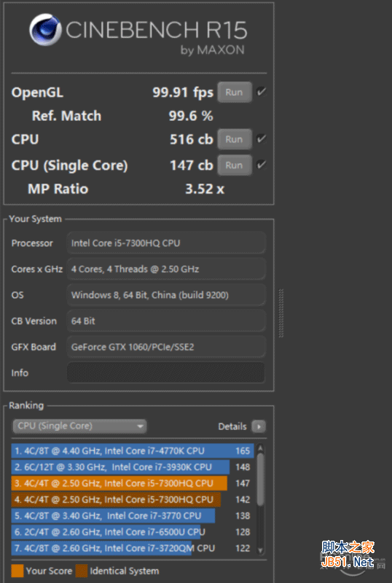Image resolution: width=392 pixels, height=583 pixels.
Task: Click the Cinebench R15 logo sphere icon
Action: (45, 30)
